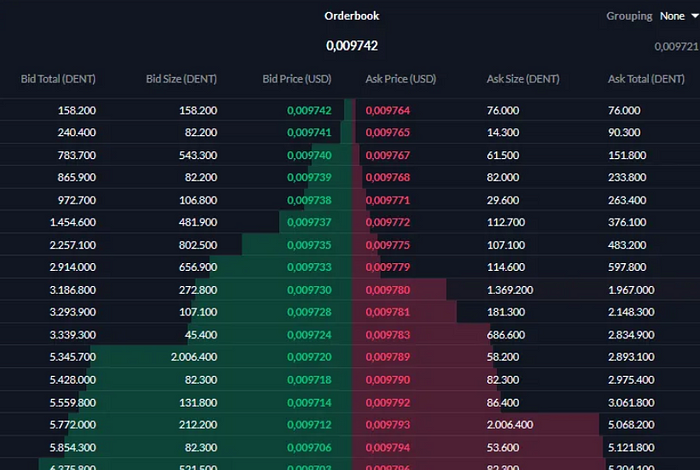This screenshot has height=470, width=700.
Task: Select bid price 0,009730
Action: pos(309,290)
